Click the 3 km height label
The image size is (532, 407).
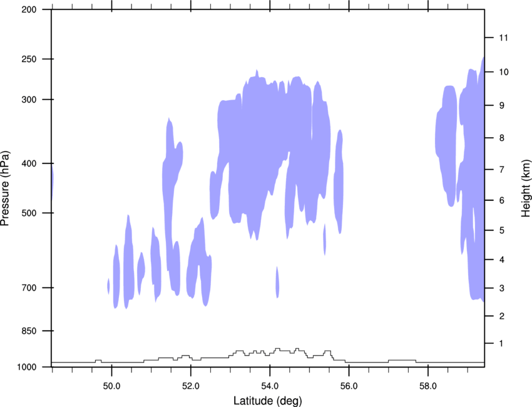pos(501,288)
